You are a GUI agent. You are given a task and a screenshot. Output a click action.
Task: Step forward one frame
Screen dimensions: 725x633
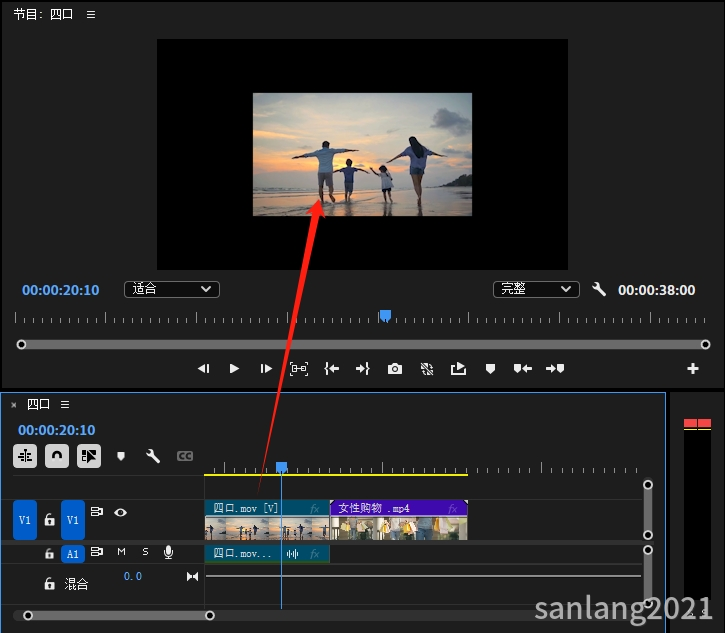266,369
